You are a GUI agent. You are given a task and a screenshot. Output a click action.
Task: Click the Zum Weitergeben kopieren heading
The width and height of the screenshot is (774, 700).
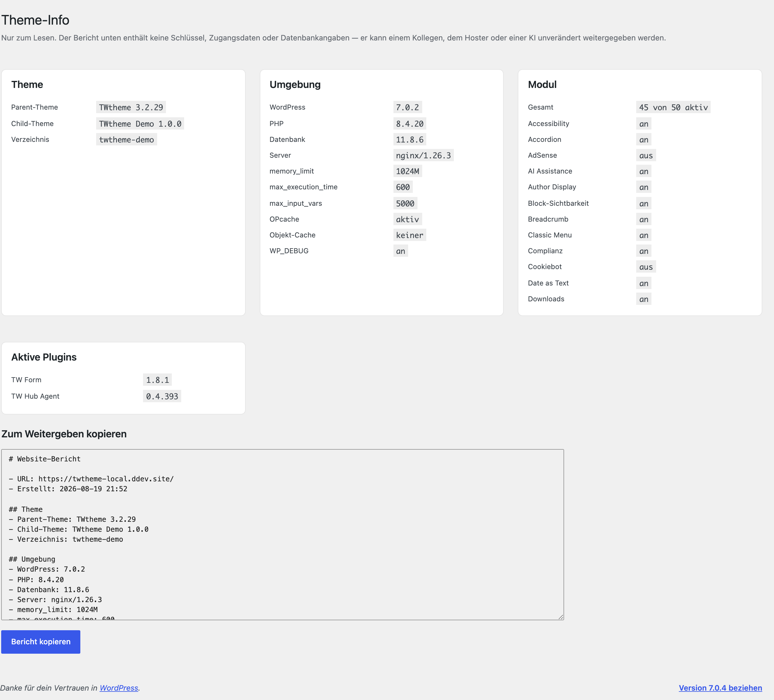pyautogui.click(x=64, y=434)
